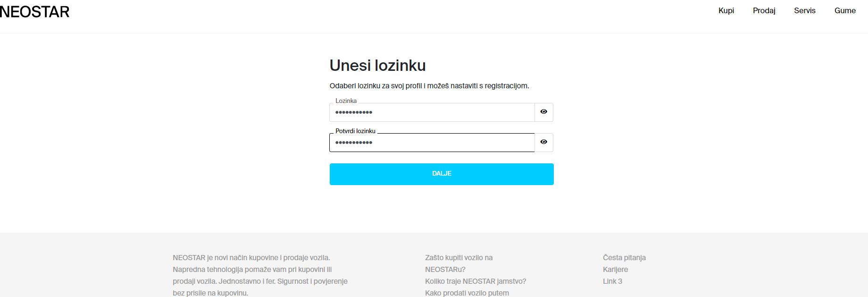This screenshot has height=297, width=868.
Task: Open the Česta pitanja footer link
Action: (624, 258)
